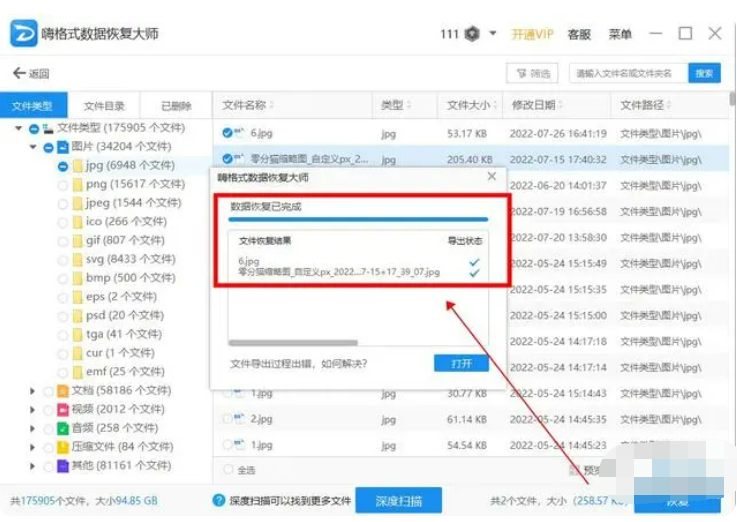This screenshot has height=522, width=737.
Task: Click the 打开 button in the dialog
Action: click(x=461, y=363)
